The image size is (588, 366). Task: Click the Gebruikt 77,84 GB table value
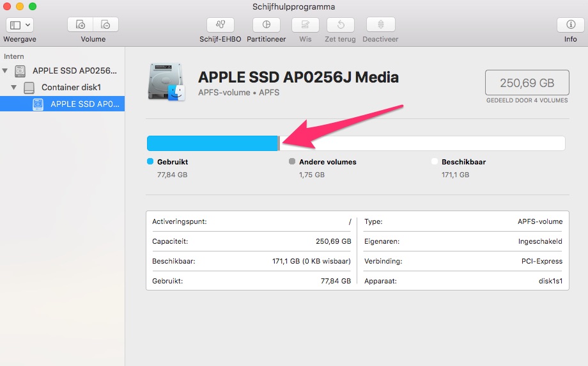click(336, 281)
